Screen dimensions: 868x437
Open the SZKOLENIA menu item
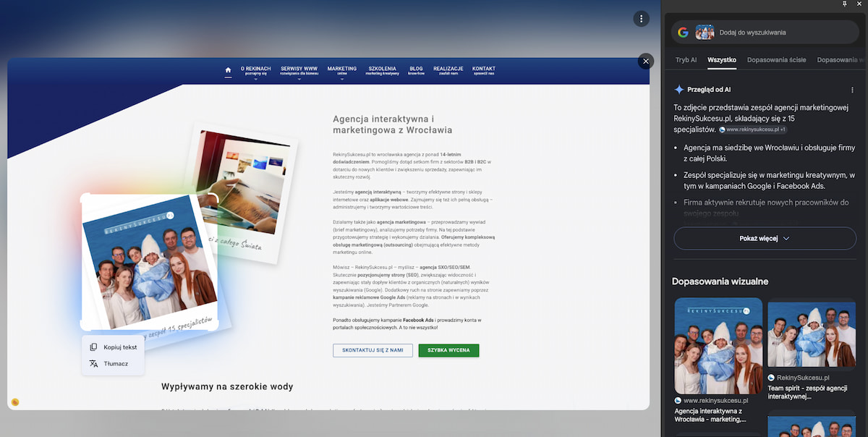point(382,70)
